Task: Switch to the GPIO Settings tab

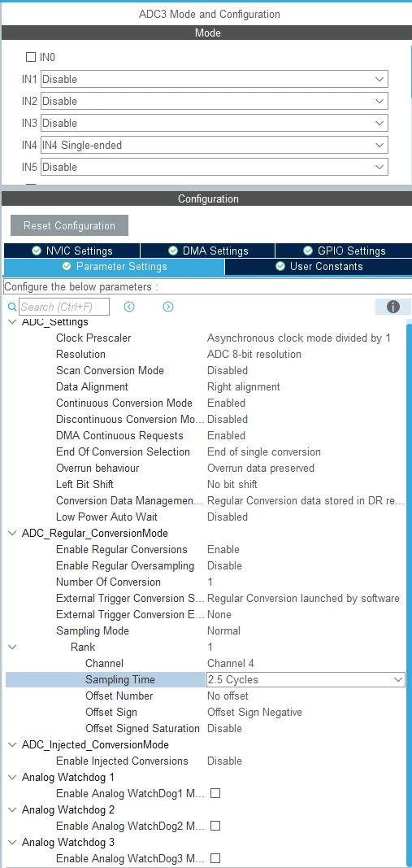Action: pyautogui.click(x=344, y=251)
